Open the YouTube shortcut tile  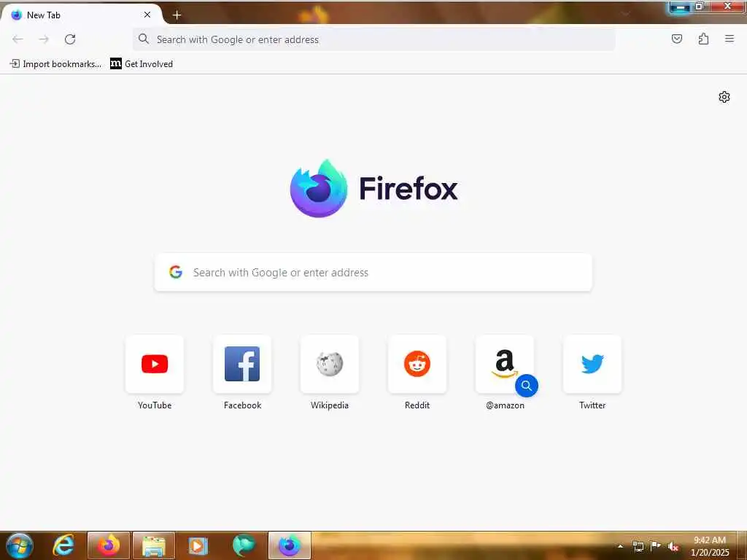click(155, 365)
